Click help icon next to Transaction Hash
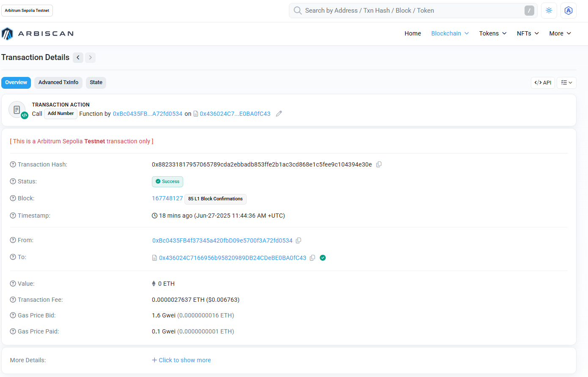The height and width of the screenshot is (377, 588). coord(13,164)
